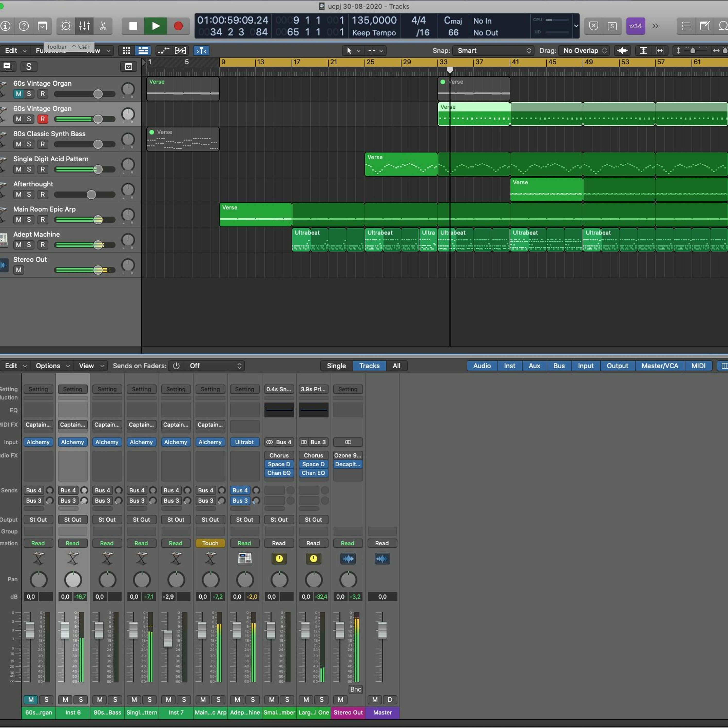
Task: Open the Sends on Faders Off menu
Action: tap(215, 365)
